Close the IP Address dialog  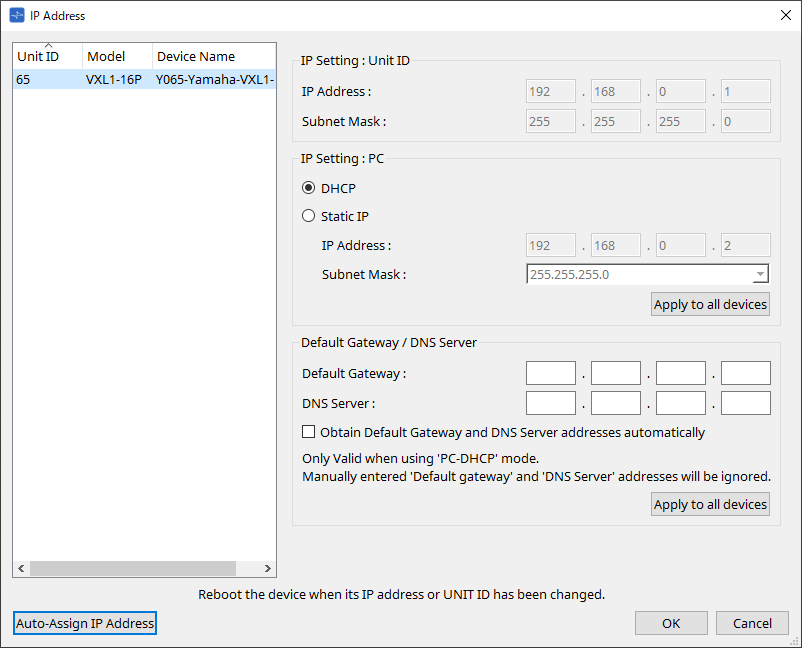[785, 16]
